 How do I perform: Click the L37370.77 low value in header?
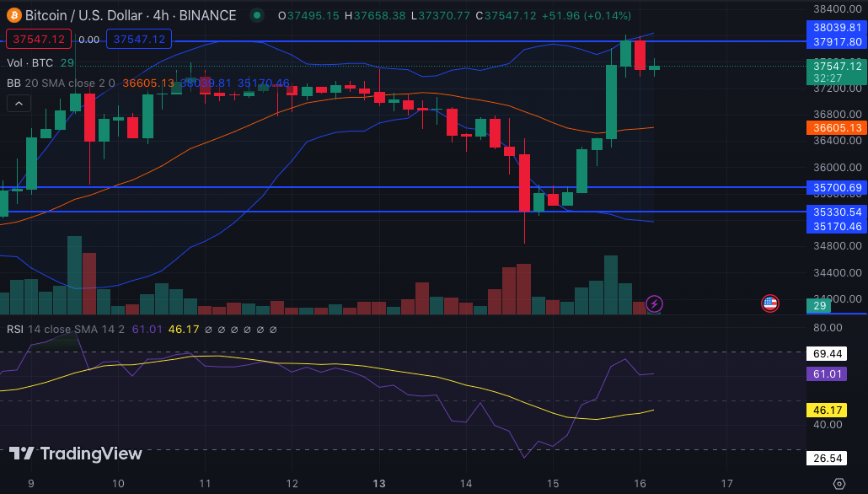442,15
